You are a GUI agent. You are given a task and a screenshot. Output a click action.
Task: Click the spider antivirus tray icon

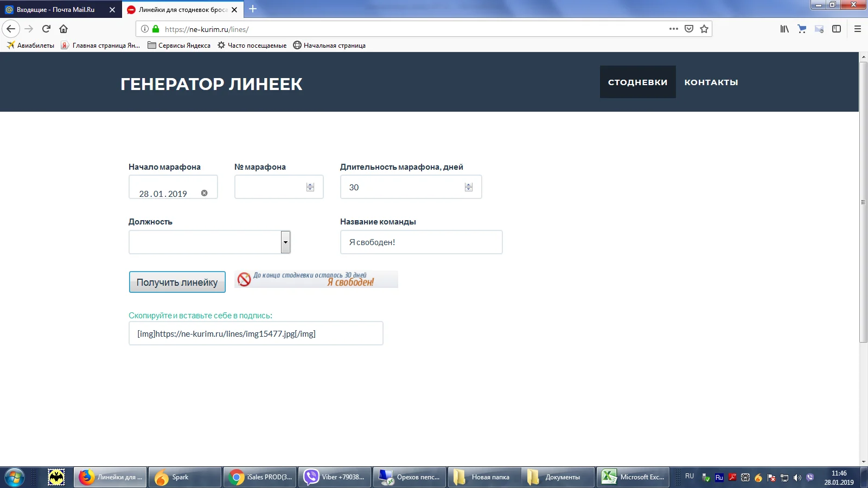[x=745, y=478]
